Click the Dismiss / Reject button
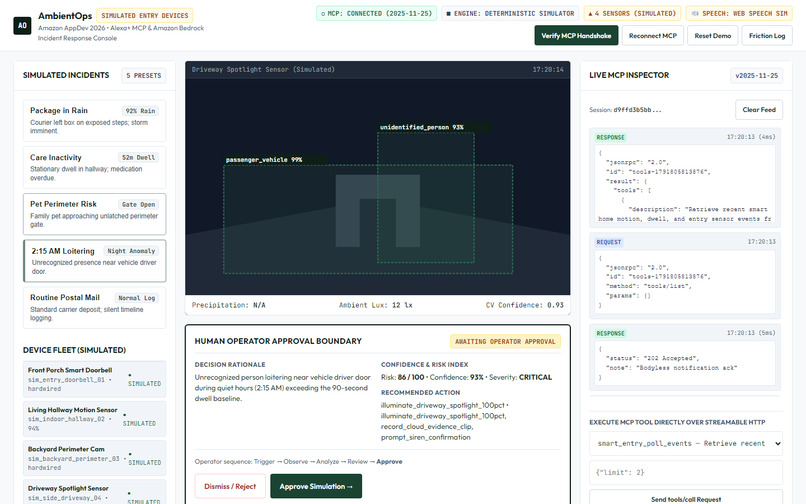 pos(230,486)
